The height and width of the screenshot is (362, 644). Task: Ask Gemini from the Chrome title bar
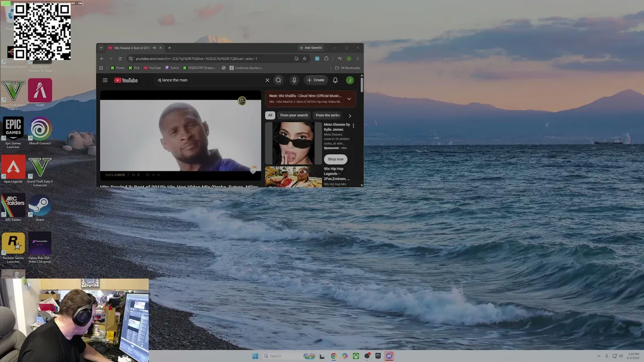coord(310,48)
